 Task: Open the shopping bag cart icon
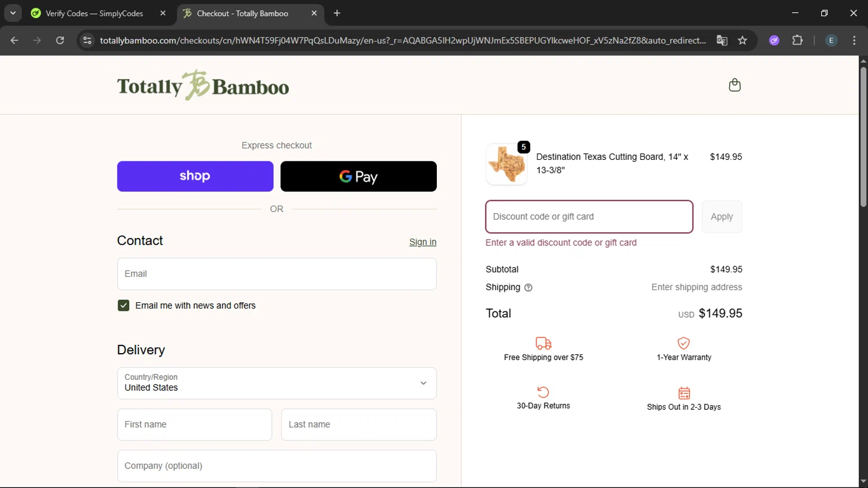click(734, 85)
